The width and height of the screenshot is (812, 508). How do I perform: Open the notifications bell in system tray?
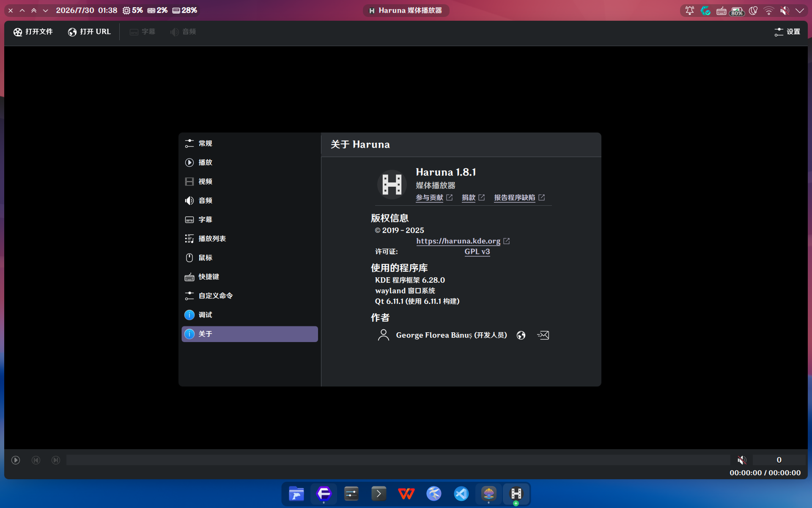[x=690, y=11]
